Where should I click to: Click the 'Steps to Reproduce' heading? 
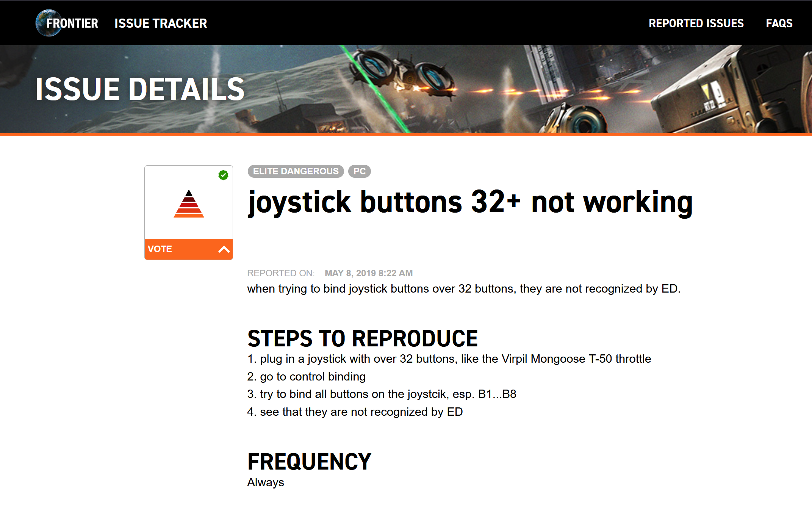coord(363,338)
